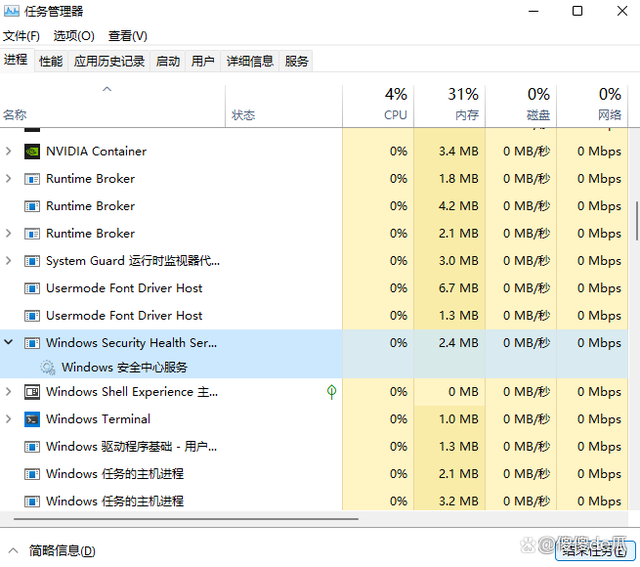Expand the System Guard 运行时监视器 row
Screen dimensions: 640x567
pos(8,261)
